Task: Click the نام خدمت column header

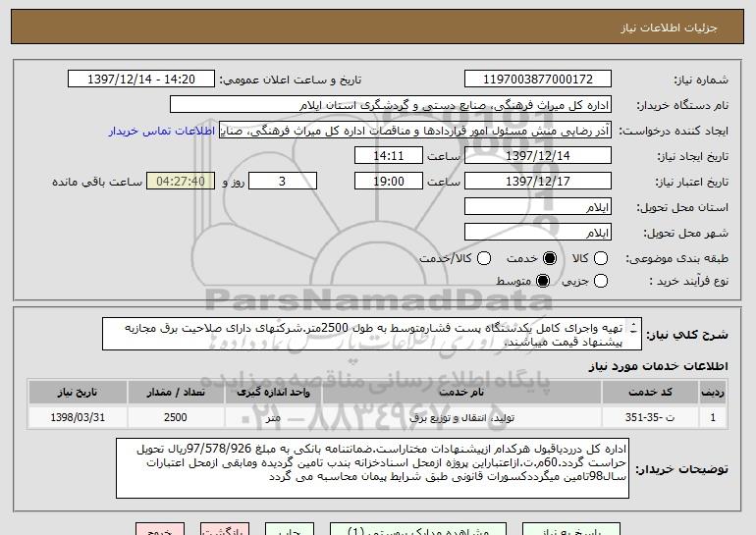Action: 461,393
